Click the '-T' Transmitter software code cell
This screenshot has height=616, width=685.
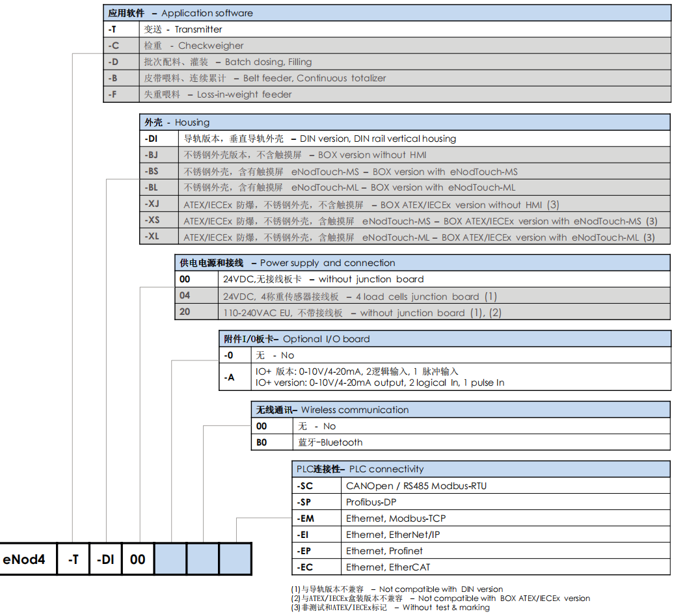pyautogui.click(x=121, y=29)
